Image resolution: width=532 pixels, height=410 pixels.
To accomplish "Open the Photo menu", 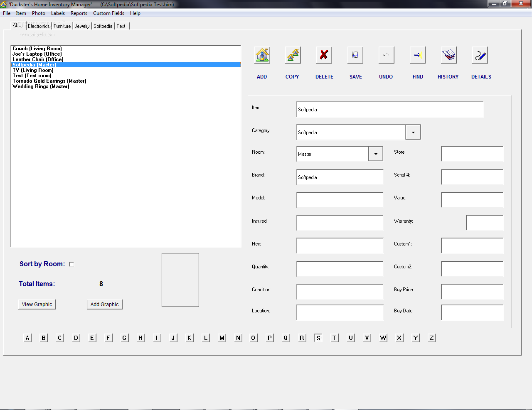I will 39,13.
